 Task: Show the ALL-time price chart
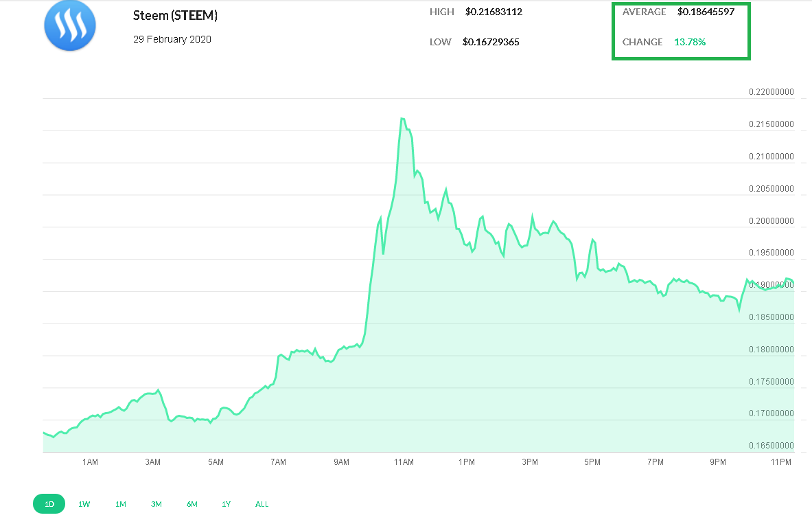pyautogui.click(x=262, y=503)
